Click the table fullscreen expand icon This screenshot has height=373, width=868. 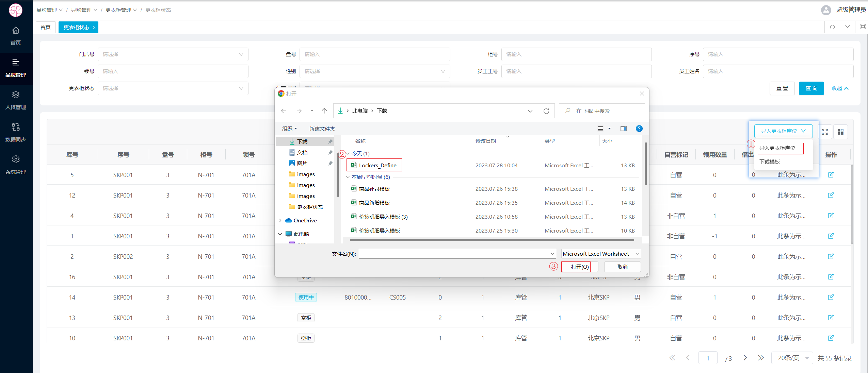(825, 132)
